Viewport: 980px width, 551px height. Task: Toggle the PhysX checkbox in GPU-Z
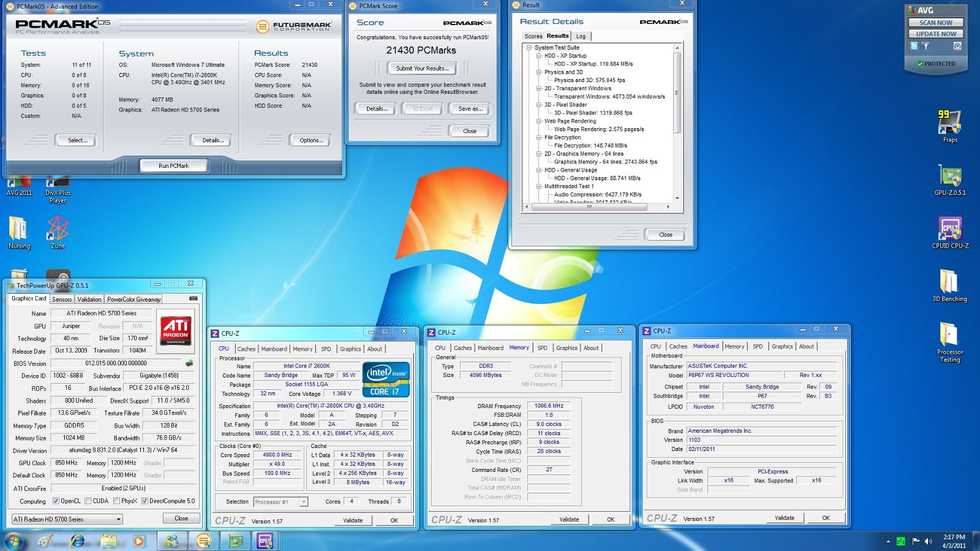(x=116, y=501)
